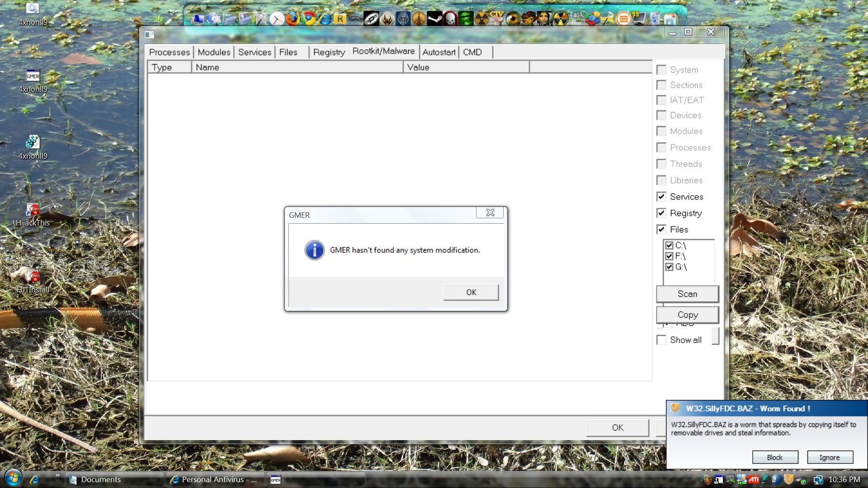
Task: Block the W32.SillyFDC.BAZ worm
Action: 775,457
